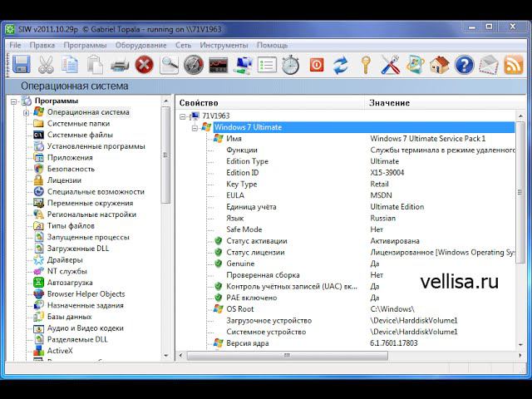
Task: Click the magnifier search toolbar icon
Action: click(x=169, y=65)
